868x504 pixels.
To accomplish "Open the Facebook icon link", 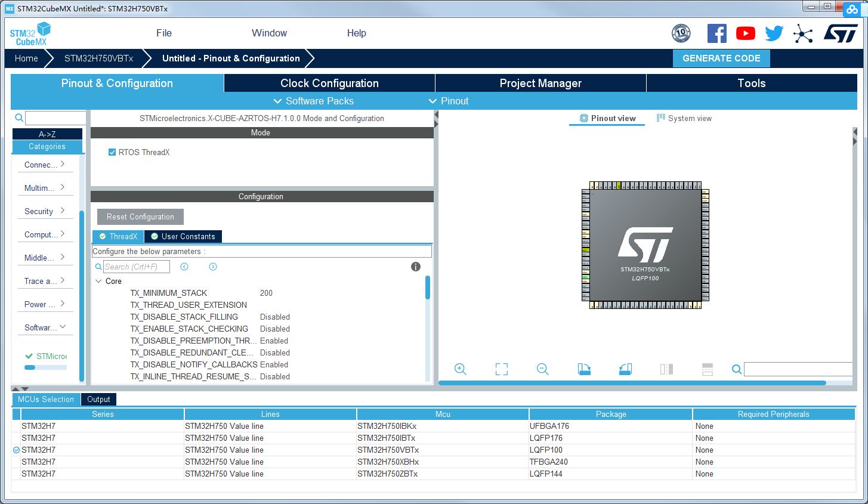I will coord(716,33).
